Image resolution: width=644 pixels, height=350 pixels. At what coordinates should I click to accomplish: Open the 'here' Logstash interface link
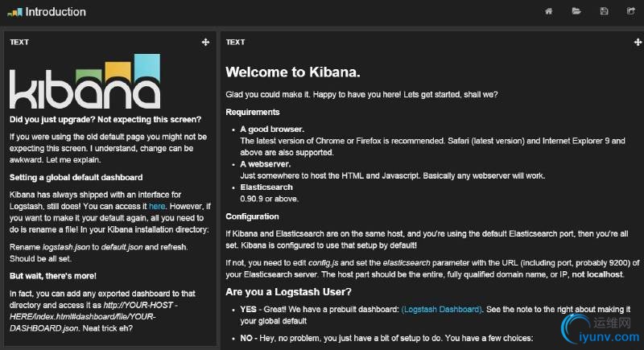click(x=157, y=206)
